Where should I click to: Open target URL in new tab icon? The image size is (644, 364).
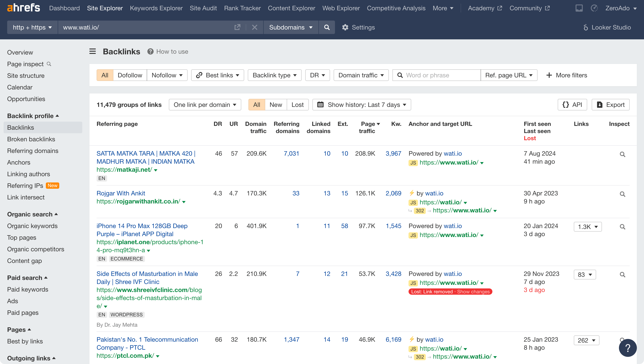[237, 27]
